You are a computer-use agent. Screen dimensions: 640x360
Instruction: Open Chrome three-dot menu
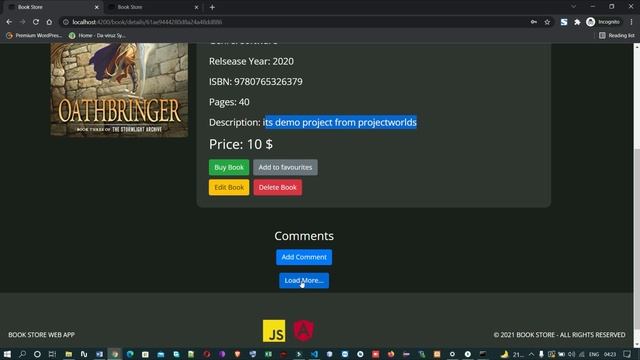pos(631,22)
